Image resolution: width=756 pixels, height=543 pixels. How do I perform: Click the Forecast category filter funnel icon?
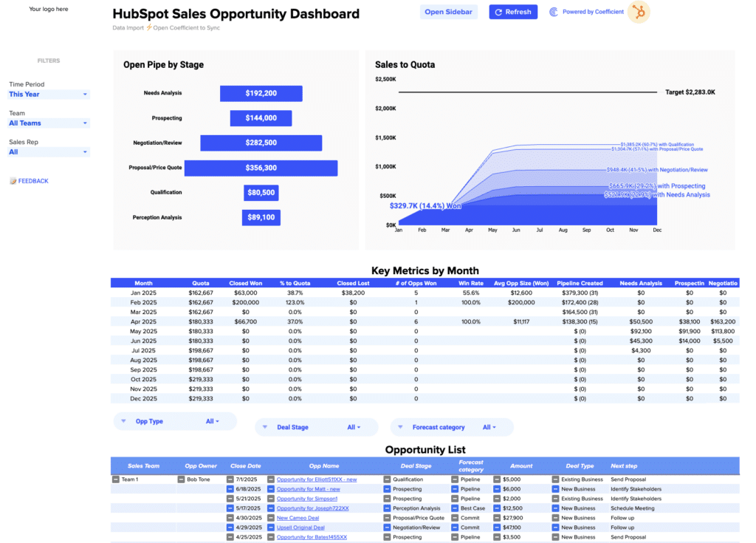(400, 427)
